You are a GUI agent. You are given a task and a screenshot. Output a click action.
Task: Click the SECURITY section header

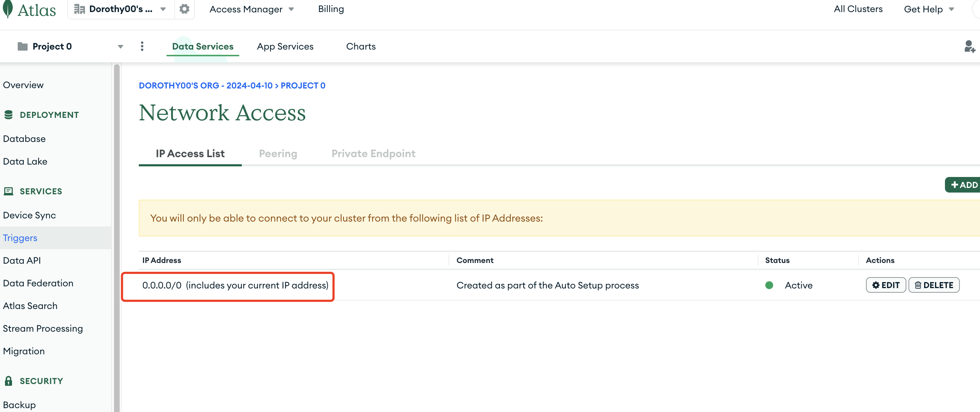pos(41,381)
